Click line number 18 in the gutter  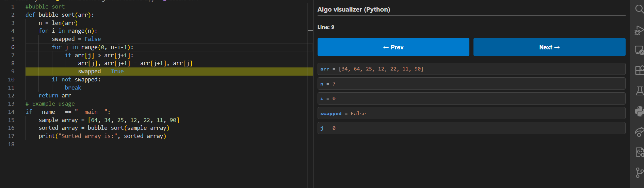tap(11, 144)
